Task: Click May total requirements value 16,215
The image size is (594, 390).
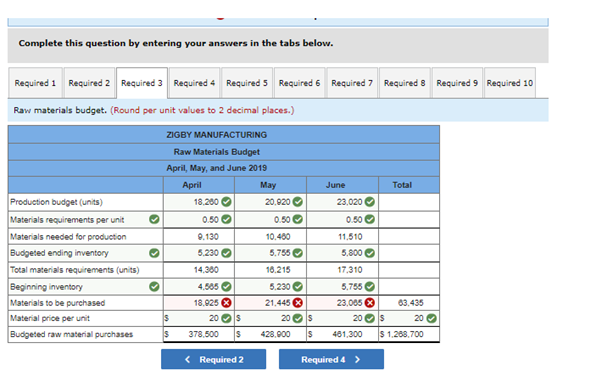Action: coord(278,270)
